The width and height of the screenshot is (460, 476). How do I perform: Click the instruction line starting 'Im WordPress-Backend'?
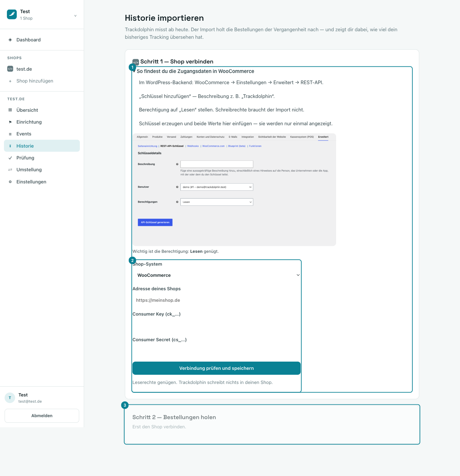tap(231, 83)
